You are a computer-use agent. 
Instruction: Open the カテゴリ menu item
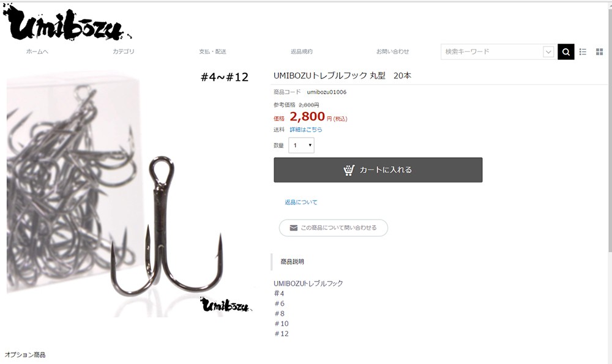(124, 51)
